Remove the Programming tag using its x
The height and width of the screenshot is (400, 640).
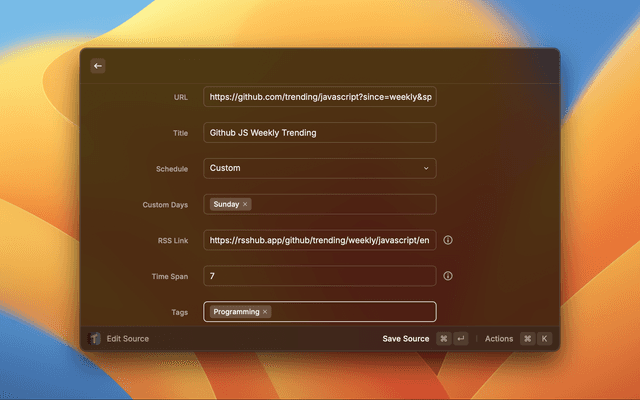point(265,312)
